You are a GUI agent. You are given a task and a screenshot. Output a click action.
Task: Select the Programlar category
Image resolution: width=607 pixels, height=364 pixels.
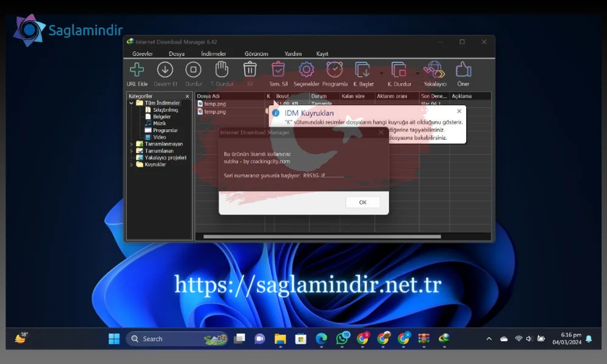coord(165,130)
